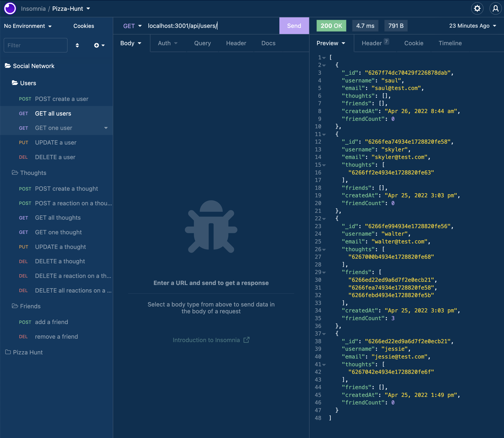Open the Cookies manager

coord(84,26)
